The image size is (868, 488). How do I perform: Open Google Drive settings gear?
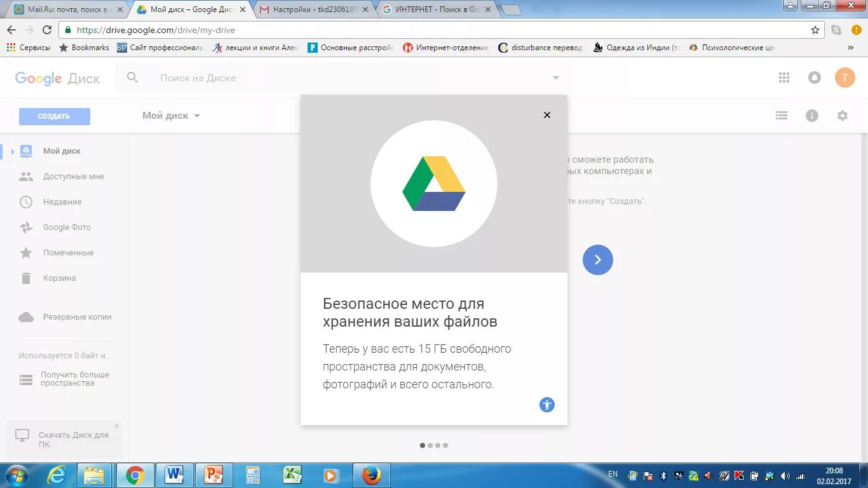point(843,115)
